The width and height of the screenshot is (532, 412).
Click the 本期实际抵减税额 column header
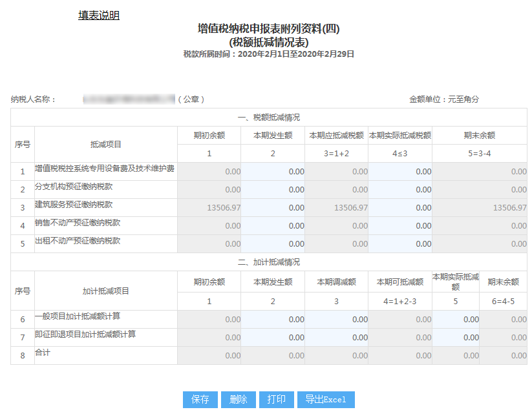(x=400, y=136)
